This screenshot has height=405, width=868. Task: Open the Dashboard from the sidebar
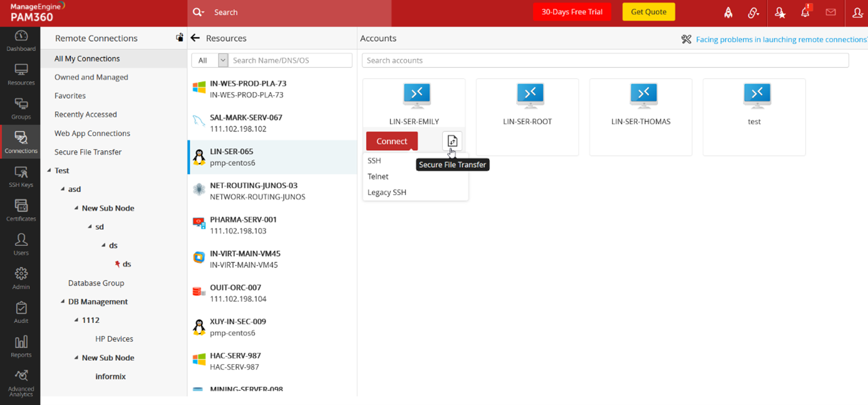pyautogui.click(x=21, y=40)
